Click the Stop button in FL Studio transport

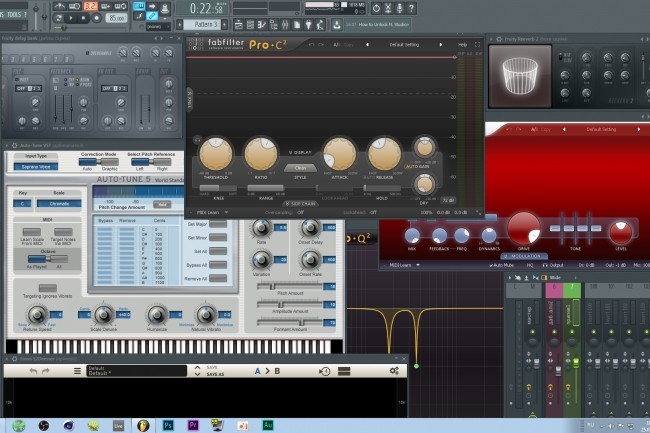tap(83, 18)
